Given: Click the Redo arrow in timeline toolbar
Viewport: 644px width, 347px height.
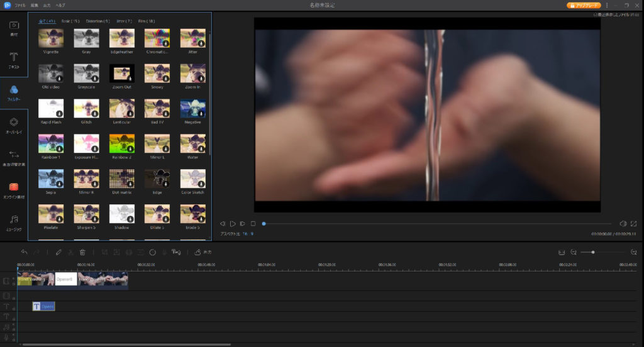Looking at the screenshot, I should click(x=36, y=252).
